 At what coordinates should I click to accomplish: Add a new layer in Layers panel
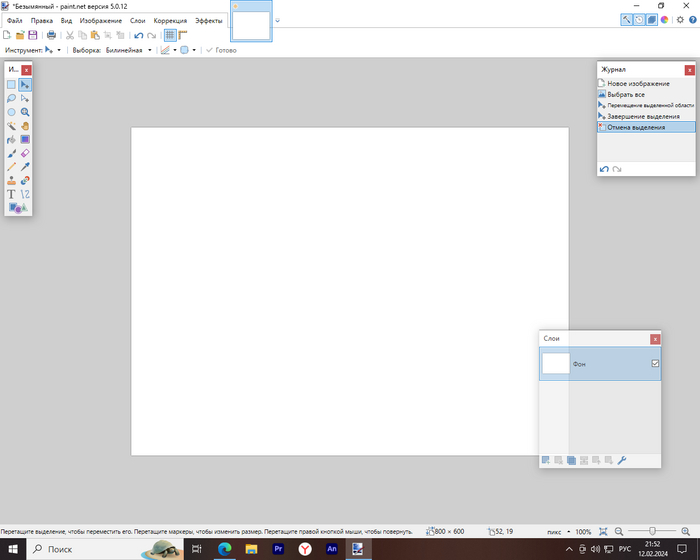[x=546, y=460]
